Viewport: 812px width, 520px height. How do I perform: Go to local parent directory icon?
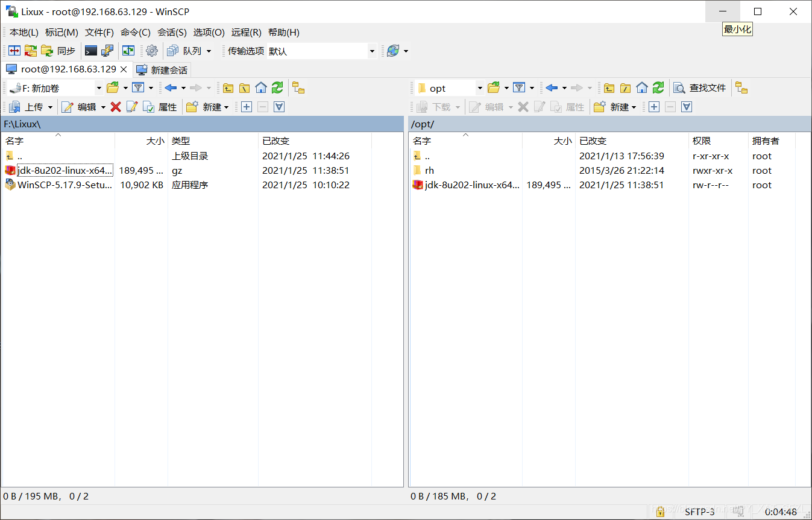pos(228,88)
